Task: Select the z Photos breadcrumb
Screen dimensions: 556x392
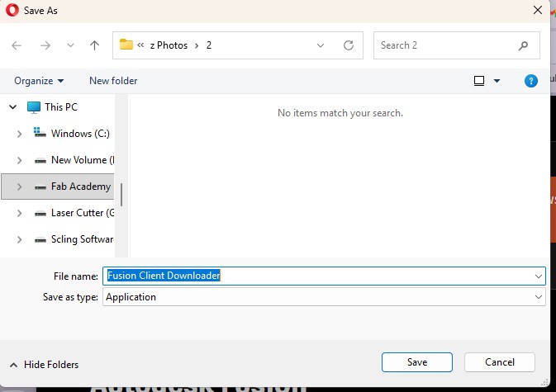Action: tap(169, 45)
